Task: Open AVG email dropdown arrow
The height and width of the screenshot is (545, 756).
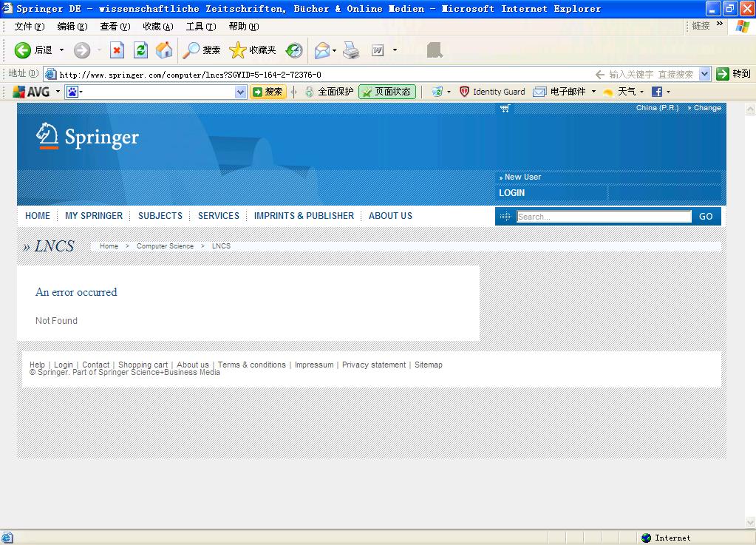Action: 593,92
